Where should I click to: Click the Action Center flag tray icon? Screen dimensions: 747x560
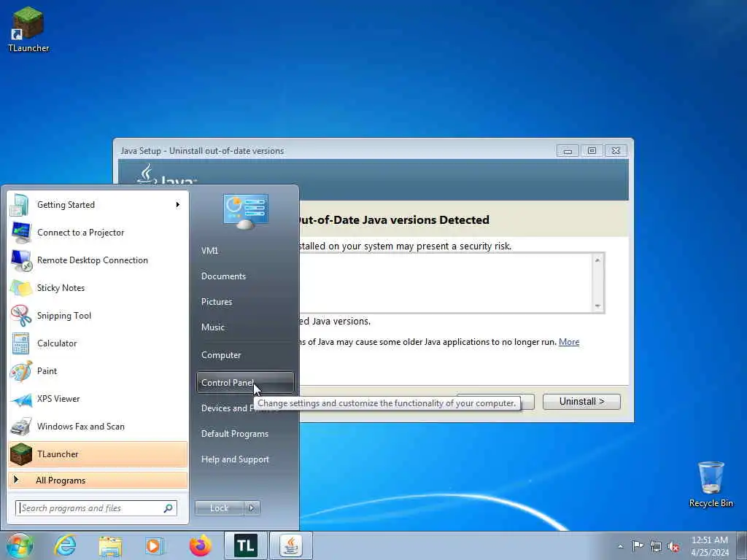(x=638, y=545)
